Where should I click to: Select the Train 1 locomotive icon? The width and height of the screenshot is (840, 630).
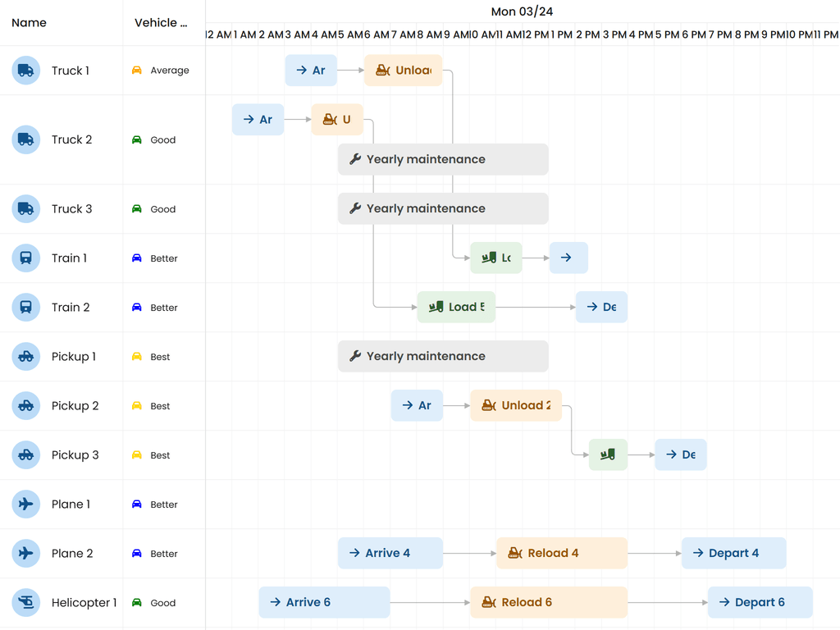pyautogui.click(x=25, y=258)
